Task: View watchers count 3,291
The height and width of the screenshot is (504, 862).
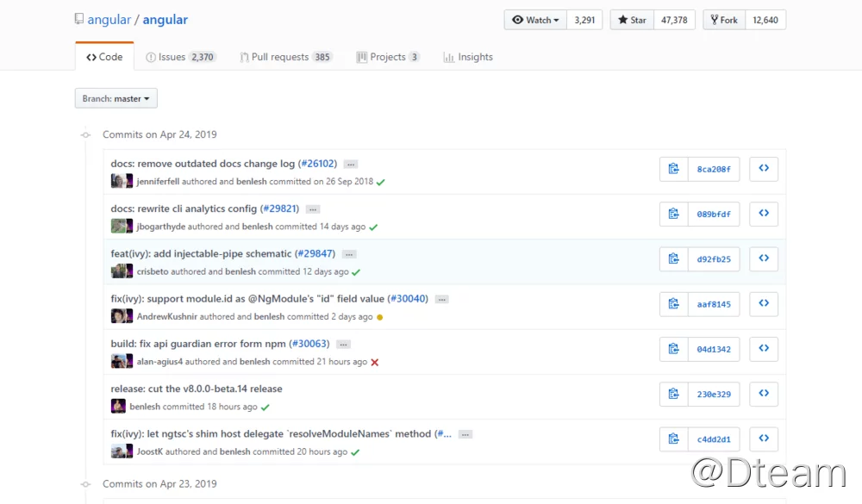Action: [584, 20]
